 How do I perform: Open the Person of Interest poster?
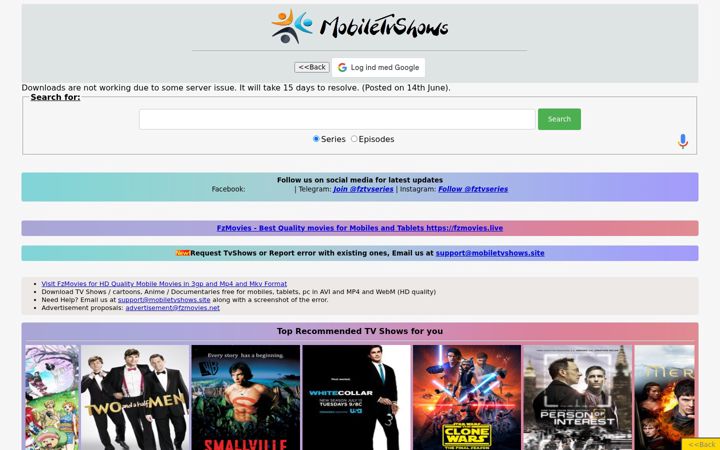coord(578,398)
